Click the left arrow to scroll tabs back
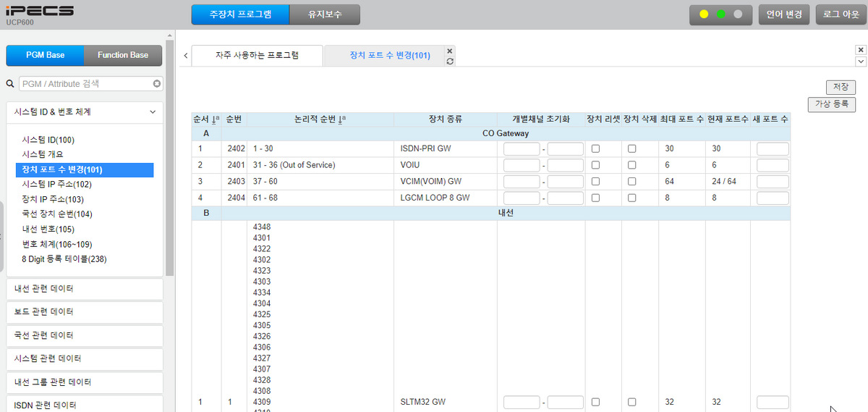The image size is (868, 412). [186, 56]
